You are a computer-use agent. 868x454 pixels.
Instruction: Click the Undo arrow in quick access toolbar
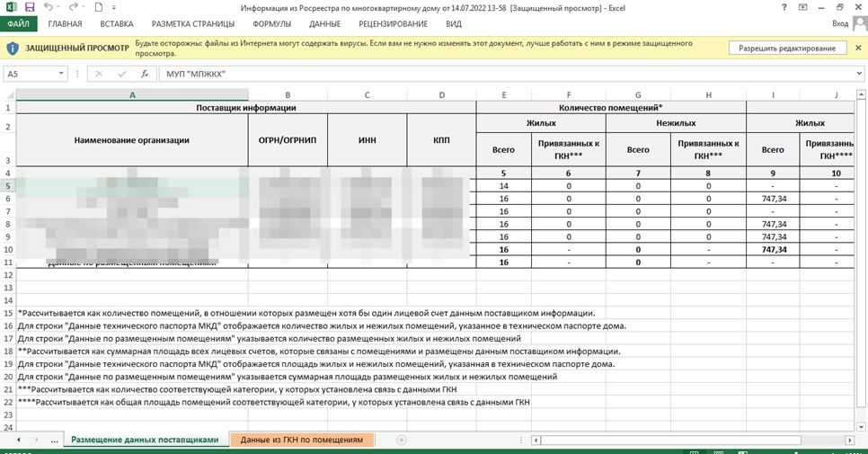pos(49,8)
